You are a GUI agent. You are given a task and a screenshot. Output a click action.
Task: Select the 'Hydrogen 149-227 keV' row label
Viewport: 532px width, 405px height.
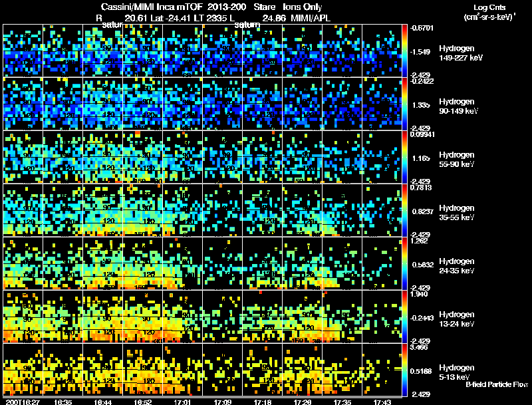click(x=461, y=53)
